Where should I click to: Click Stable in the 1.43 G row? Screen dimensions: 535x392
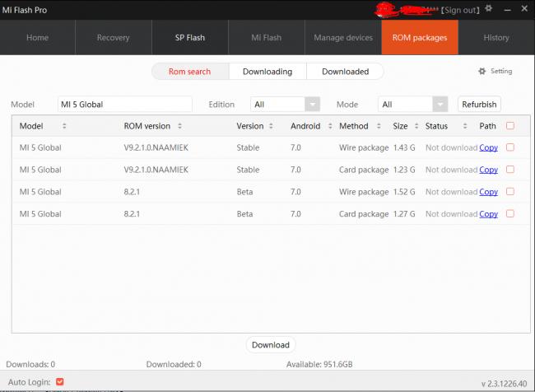coord(248,147)
